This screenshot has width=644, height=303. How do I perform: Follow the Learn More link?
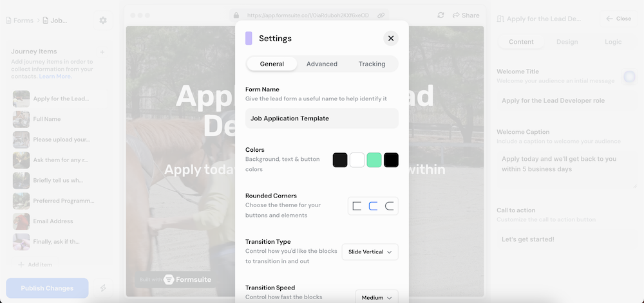pyautogui.click(x=55, y=77)
